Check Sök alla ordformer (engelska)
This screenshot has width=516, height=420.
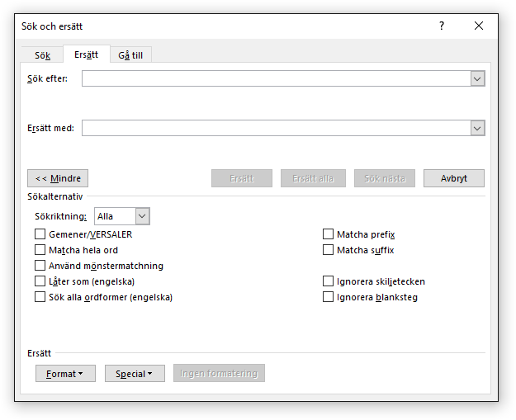point(40,297)
